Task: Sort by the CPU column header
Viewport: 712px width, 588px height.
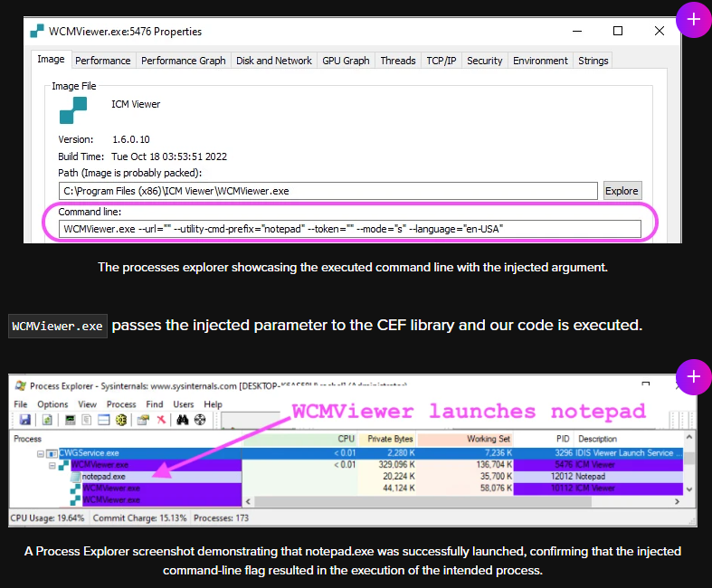Action: [300, 439]
